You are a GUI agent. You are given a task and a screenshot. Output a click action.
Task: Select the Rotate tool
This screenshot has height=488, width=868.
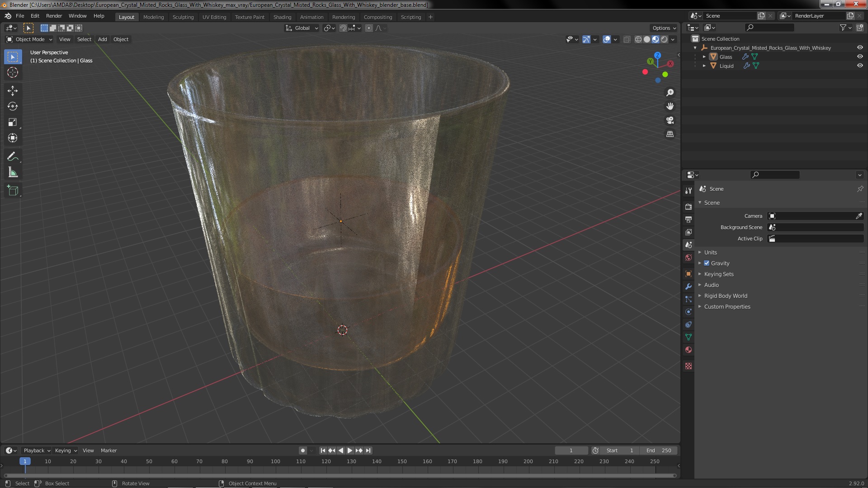13,107
